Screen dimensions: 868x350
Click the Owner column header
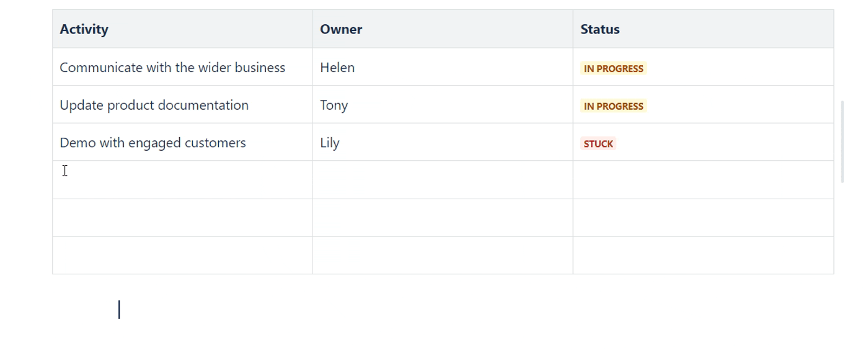click(443, 29)
